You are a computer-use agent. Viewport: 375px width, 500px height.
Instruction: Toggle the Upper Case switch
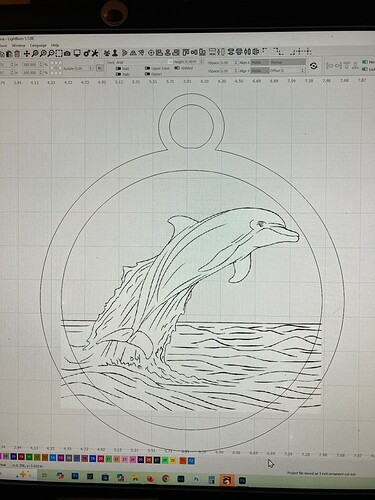[x=147, y=68]
